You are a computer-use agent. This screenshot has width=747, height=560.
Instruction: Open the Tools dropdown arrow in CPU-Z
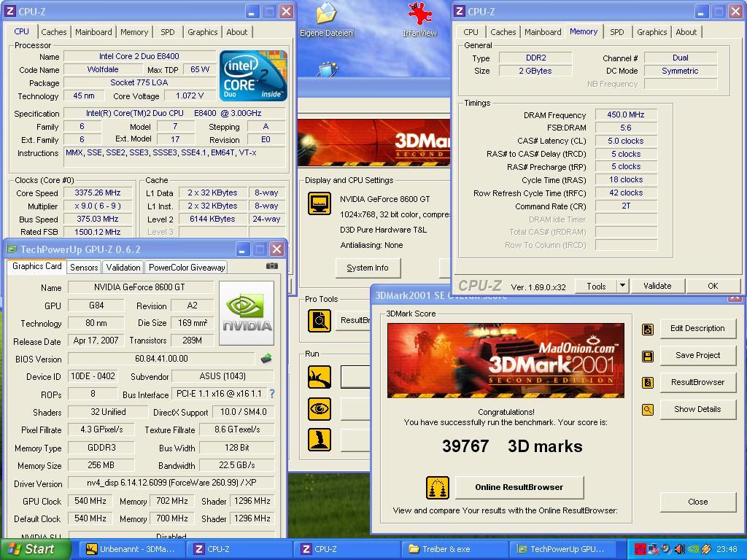click(622, 286)
